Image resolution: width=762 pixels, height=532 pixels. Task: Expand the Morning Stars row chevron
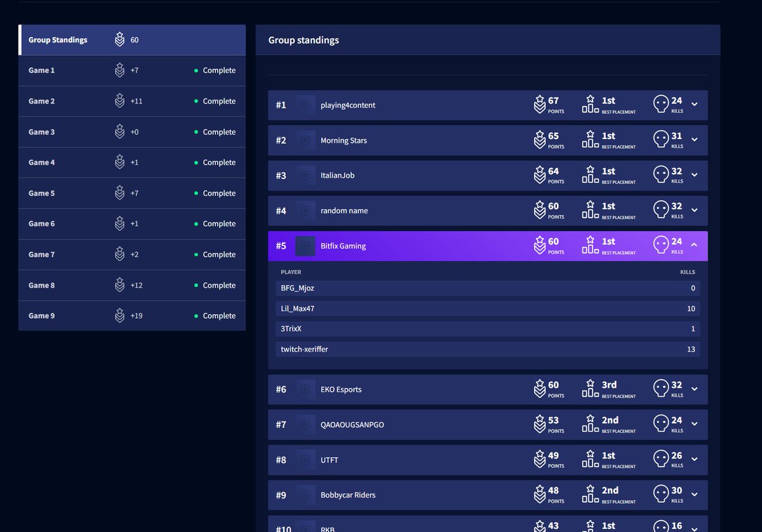point(694,140)
